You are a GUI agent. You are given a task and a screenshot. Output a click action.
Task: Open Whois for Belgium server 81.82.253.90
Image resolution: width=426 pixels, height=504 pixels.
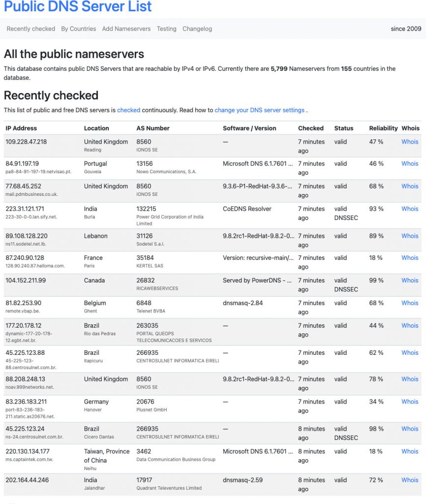click(410, 303)
